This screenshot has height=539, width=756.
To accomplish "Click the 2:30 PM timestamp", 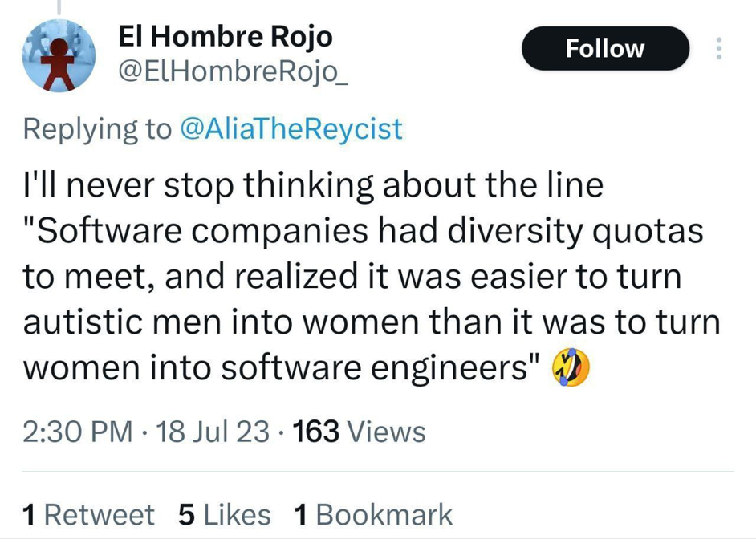I will [78, 432].
